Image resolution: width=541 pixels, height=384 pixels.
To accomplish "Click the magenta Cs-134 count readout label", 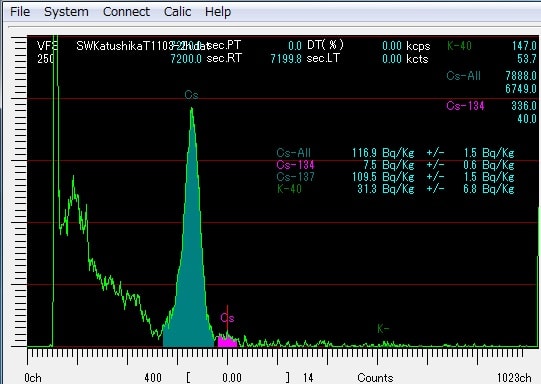I will click(x=465, y=106).
